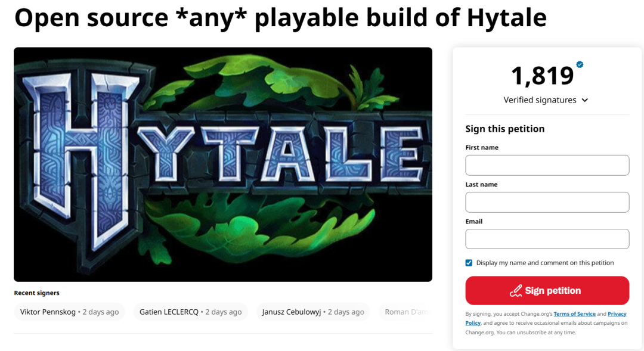Uncheck Display my name and comment checkbox

(x=469, y=263)
